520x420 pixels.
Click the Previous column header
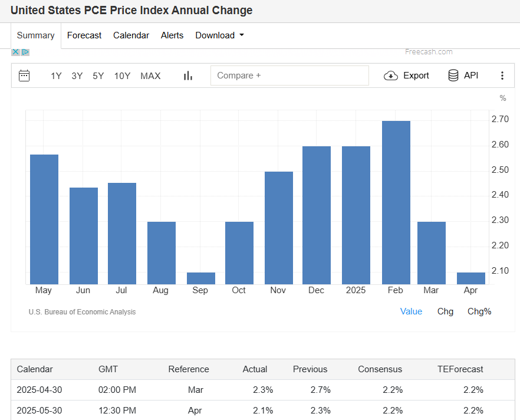310,369
